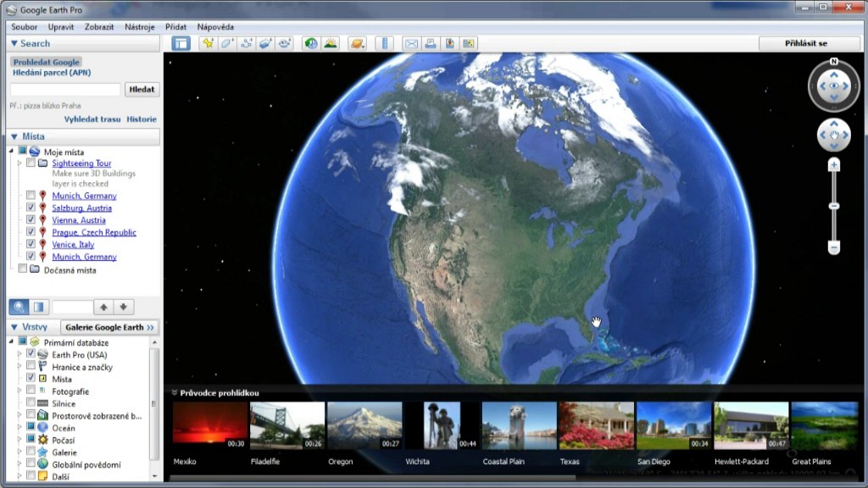Screen dimensions: 868x488
Task: Uncheck the Salzburg, Austria placemark
Action: coord(31,208)
